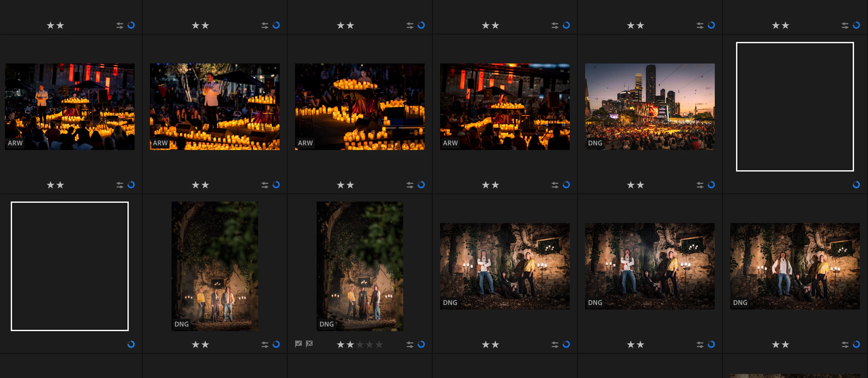Flag the hovered forest portrait as rejected
868x378 pixels.
(309, 344)
